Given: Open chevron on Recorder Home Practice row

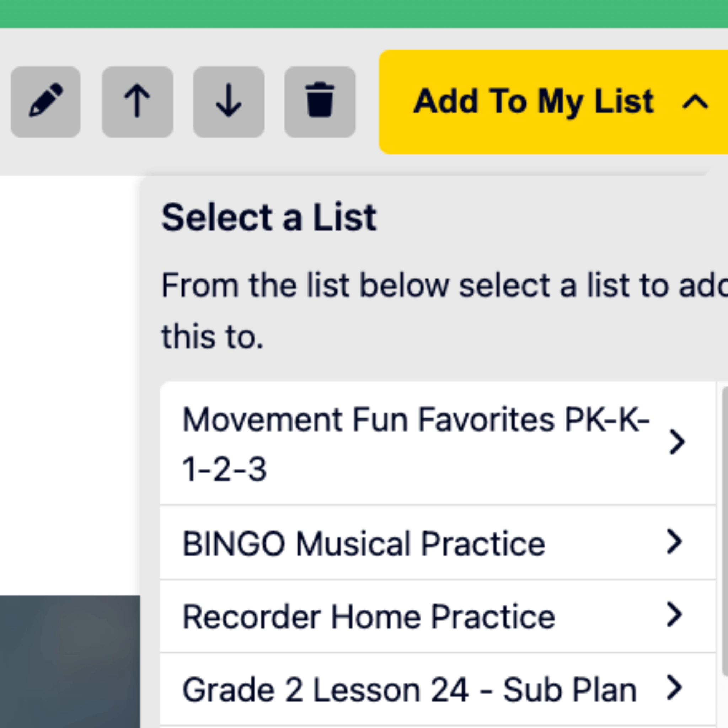Looking at the screenshot, I should tap(674, 615).
